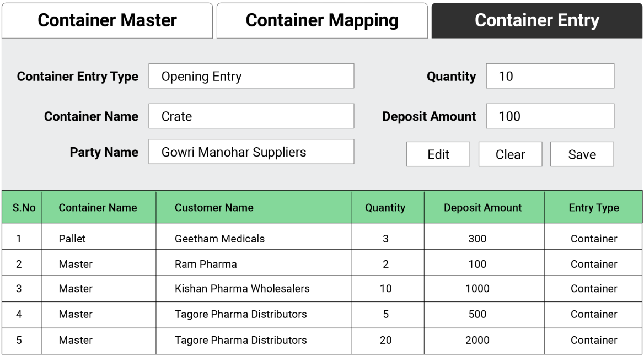Click the Edit button
This screenshot has width=644, height=356.
(x=438, y=154)
